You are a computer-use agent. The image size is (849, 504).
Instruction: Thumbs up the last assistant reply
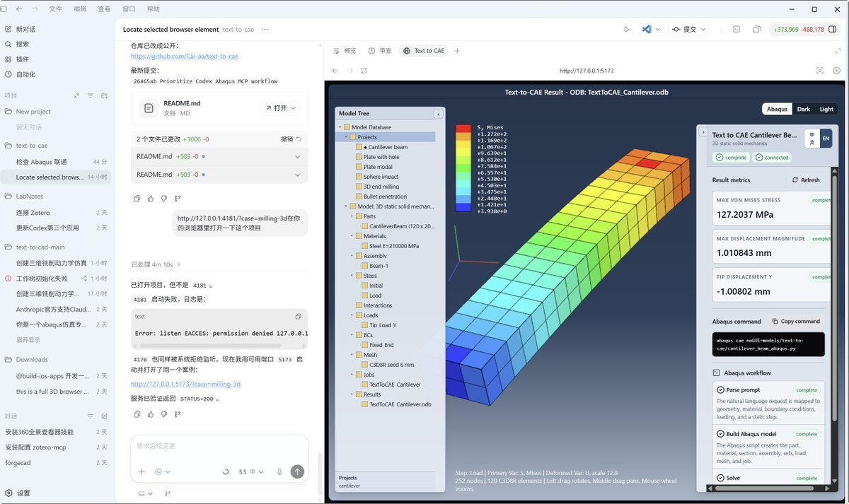pyautogui.click(x=151, y=414)
